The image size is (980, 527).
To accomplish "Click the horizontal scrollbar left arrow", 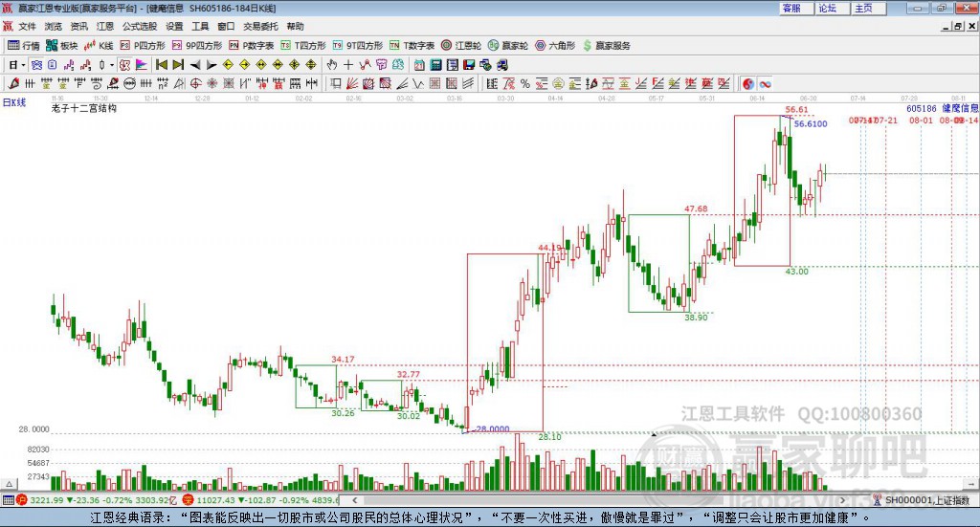I will 355,500.
